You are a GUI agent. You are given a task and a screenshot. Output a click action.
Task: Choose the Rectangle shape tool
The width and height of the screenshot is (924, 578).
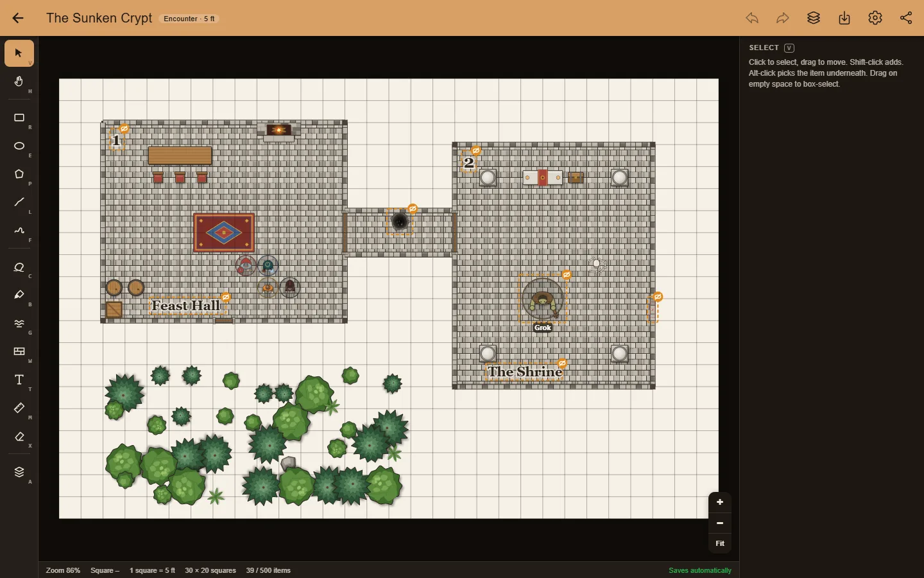click(x=19, y=118)
